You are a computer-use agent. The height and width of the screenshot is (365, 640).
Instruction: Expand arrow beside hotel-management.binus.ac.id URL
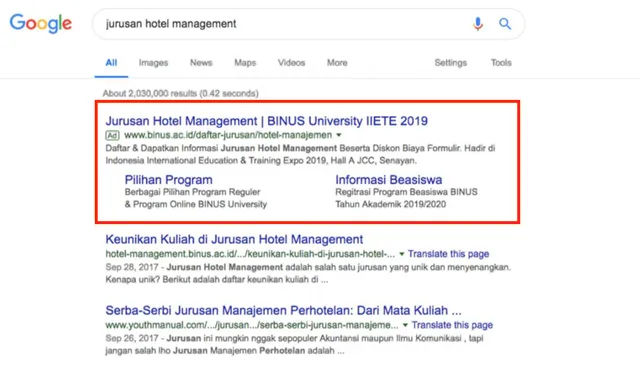[402, 254]
